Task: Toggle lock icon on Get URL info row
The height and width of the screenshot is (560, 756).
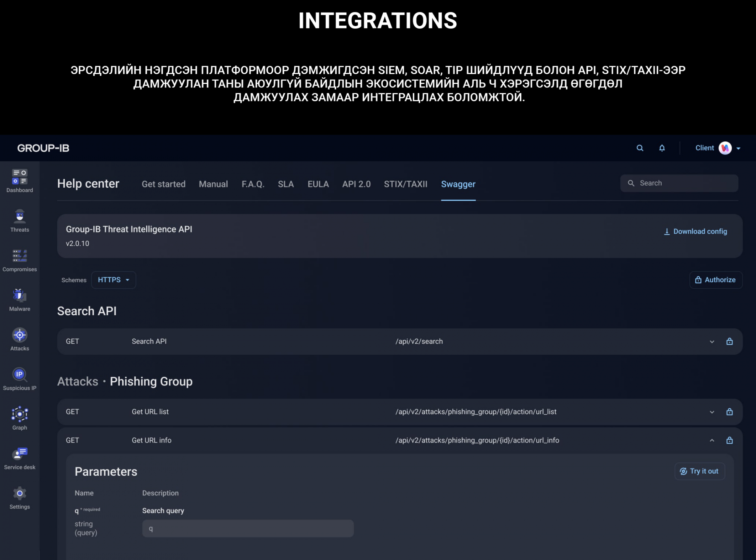Action: click(729, 441)
